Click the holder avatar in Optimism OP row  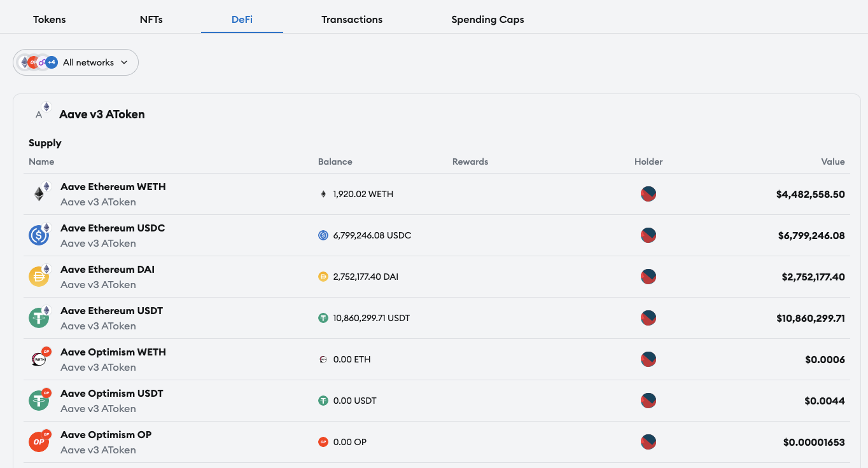(648, 442)
